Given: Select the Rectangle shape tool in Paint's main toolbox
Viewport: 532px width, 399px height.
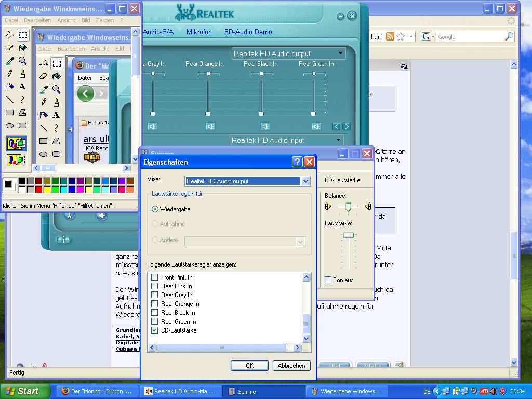Looking at the screenshot, I should (x=10, y=112).
